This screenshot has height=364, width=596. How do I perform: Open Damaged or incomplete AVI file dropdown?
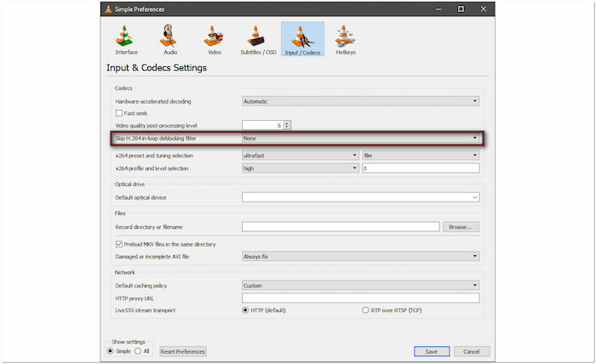(x=360, y=256)
